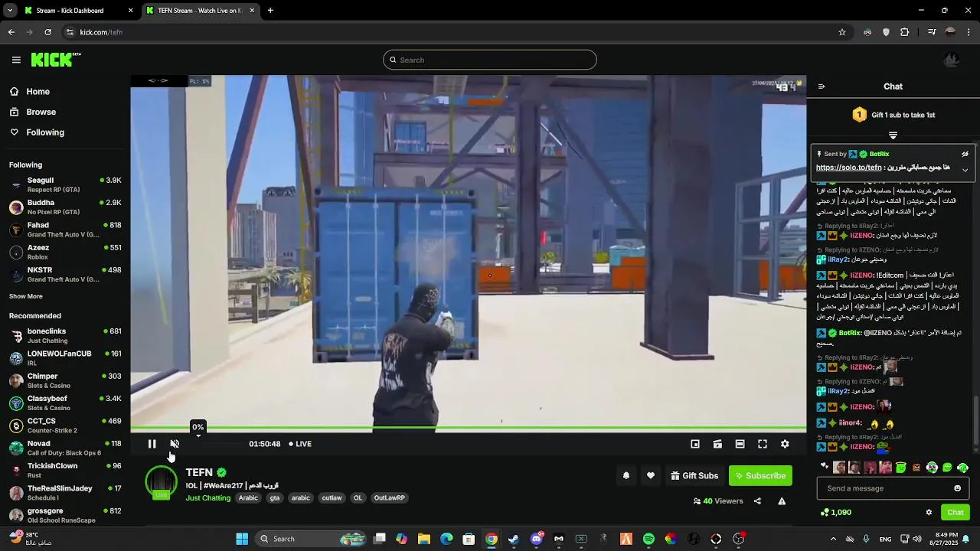Image resolution: width=980 pixels, height=551 pixels.
Task: Toggle notification bell for TEFN
Action: [x=626, y=476]
